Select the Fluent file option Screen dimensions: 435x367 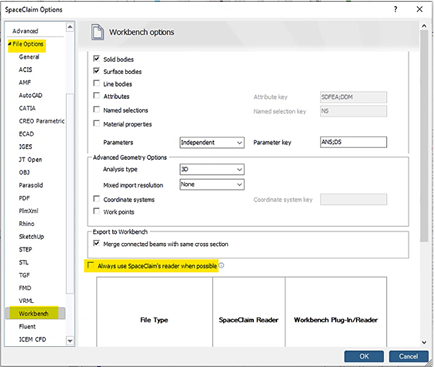[27, 326]
